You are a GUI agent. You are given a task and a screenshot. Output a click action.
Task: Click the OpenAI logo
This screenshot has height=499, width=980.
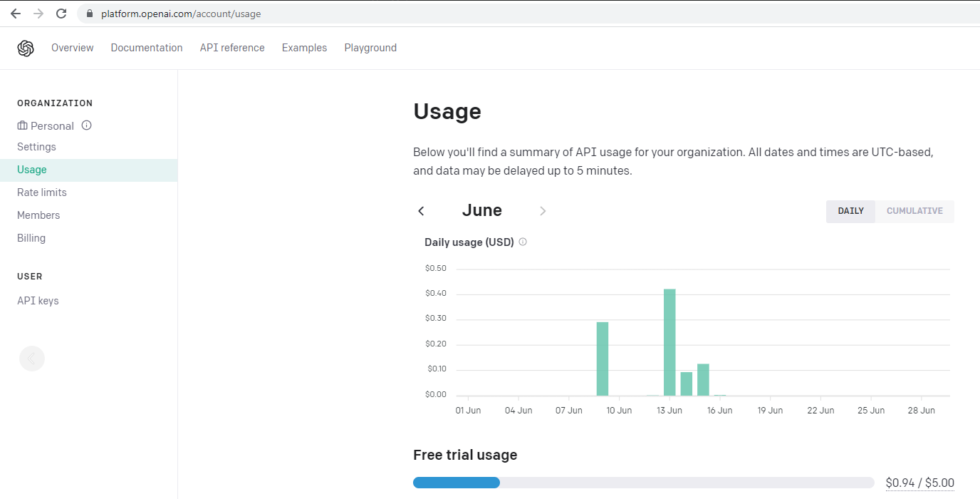(x=26, y=47)
